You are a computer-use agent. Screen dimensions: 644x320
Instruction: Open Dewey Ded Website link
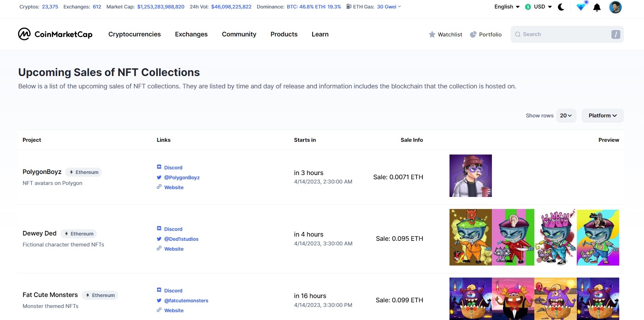tap(174, 249)
